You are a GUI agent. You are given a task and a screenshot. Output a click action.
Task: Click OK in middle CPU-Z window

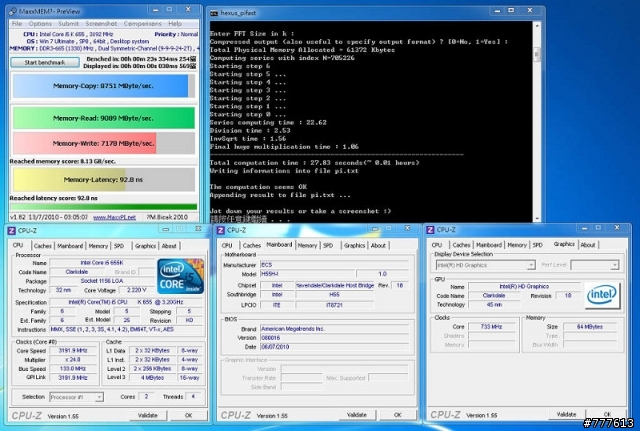pos(398,415)
